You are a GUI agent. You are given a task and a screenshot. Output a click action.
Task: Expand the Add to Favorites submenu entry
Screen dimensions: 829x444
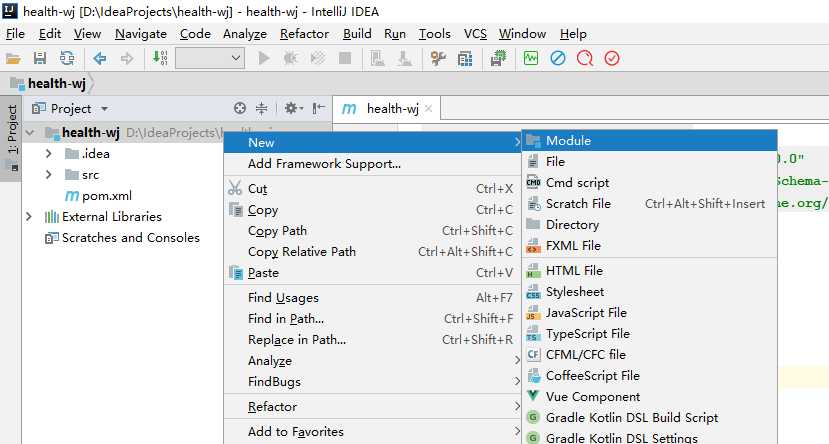372,432
